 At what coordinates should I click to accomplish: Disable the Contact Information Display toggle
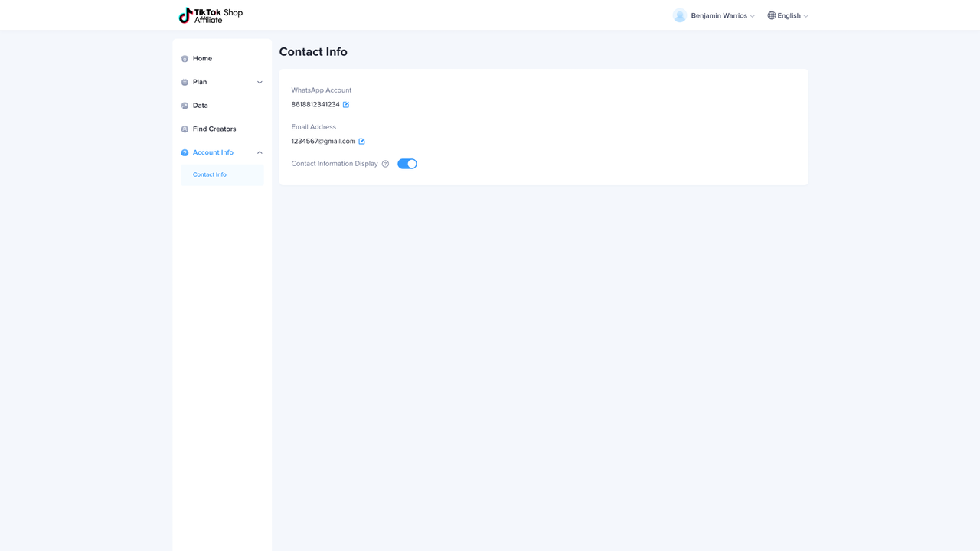pos(407,164)
